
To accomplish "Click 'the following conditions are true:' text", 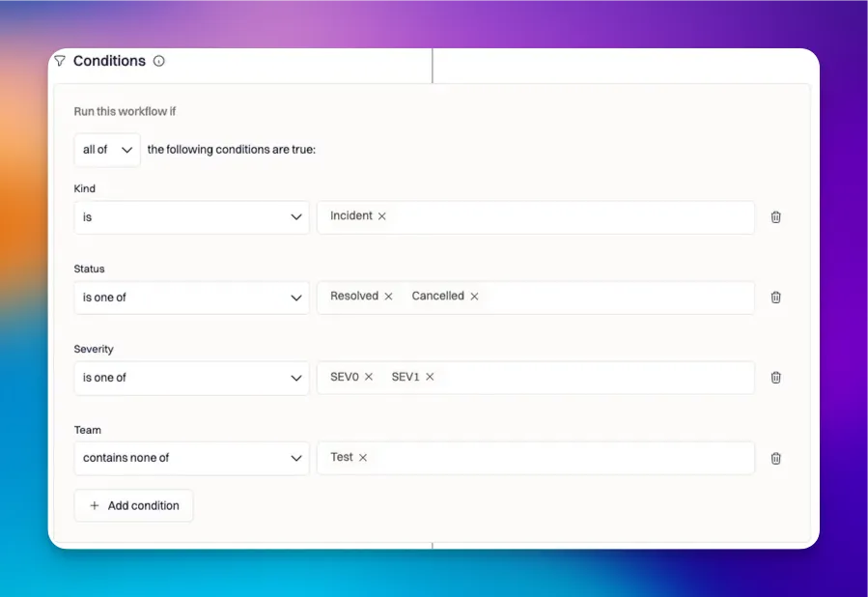I will click(x=232, y=150).
